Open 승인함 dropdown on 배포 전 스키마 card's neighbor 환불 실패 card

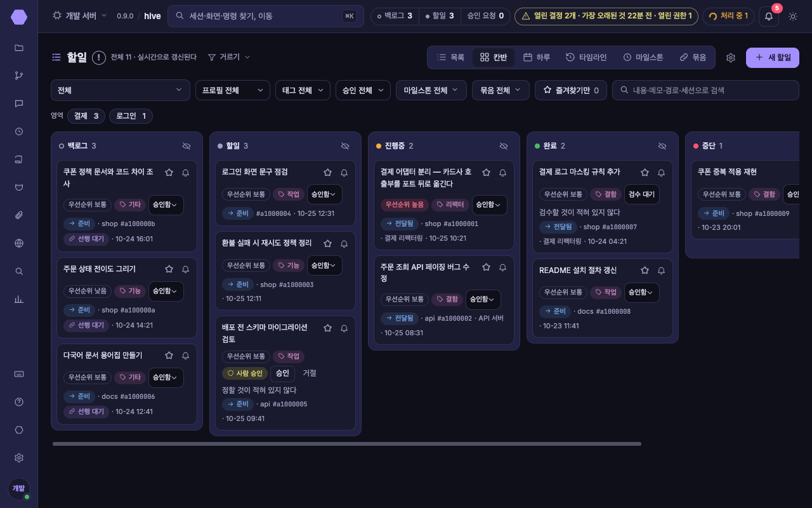pyautogui.click(x=325, y=265)
